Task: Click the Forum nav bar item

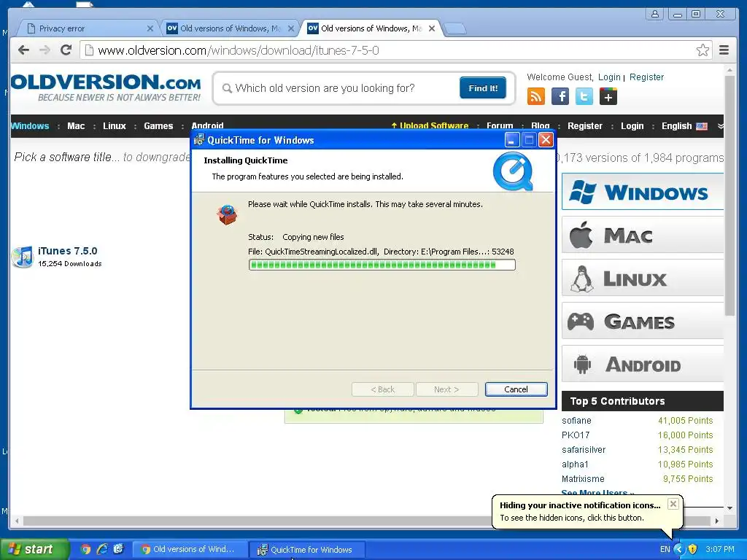Action: click(x=499, y=125)
